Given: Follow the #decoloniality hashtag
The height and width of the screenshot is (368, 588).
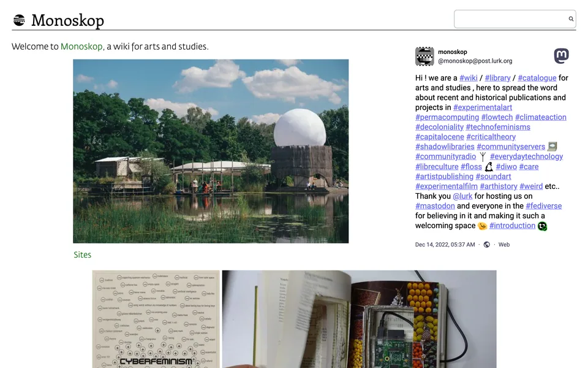Looking at the screenshot, I should click(x=440, y=127).
